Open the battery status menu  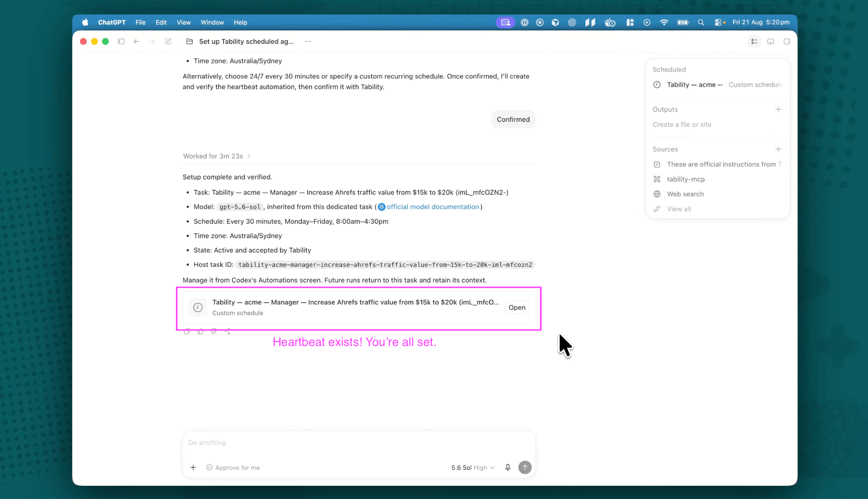tap(683, 22)
